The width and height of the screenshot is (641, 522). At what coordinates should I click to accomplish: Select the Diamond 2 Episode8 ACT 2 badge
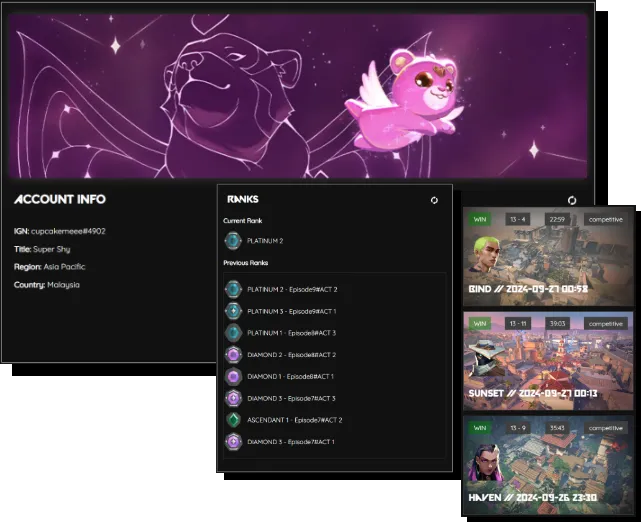click(233, 355)
